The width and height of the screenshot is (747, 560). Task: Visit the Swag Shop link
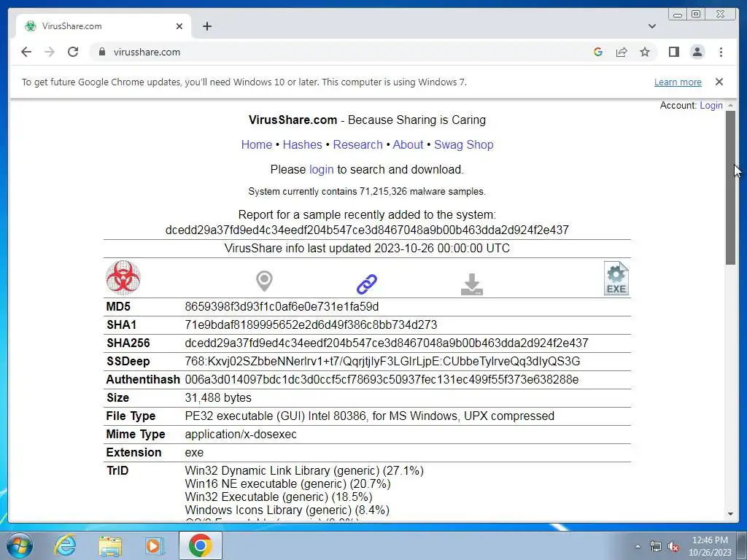coord(463,145)
